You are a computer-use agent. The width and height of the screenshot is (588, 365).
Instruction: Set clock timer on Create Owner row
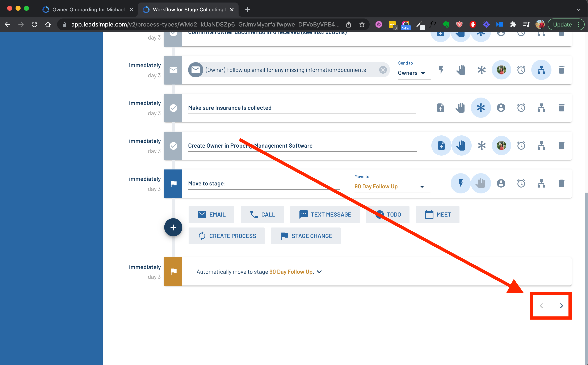521,145
